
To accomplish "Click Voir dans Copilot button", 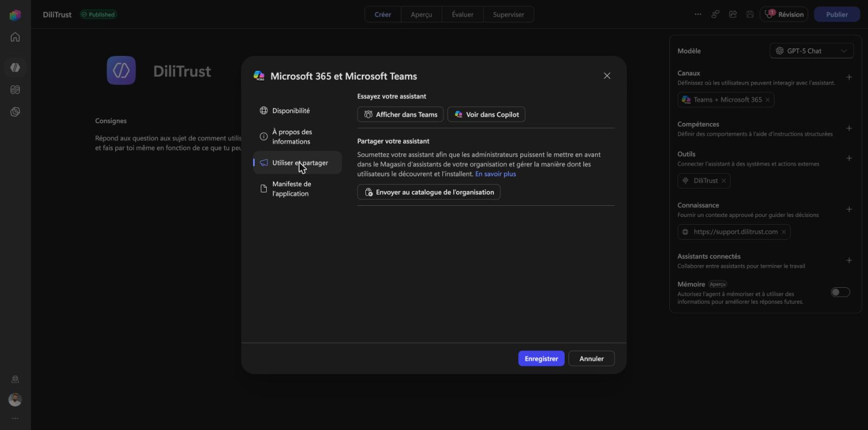I will 486,115.
